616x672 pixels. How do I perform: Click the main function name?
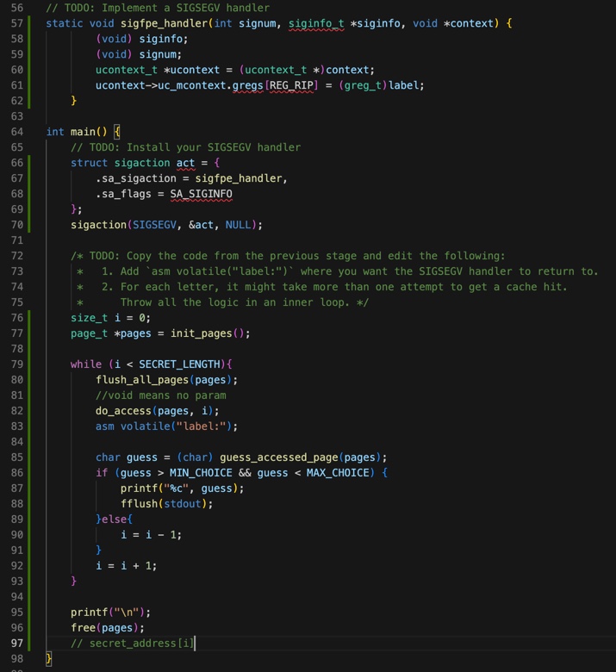tap(83, 132)
